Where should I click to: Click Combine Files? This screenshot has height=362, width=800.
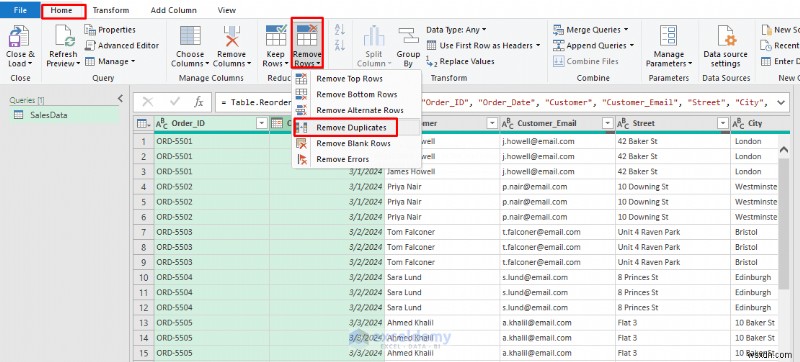tap(586, 61)
